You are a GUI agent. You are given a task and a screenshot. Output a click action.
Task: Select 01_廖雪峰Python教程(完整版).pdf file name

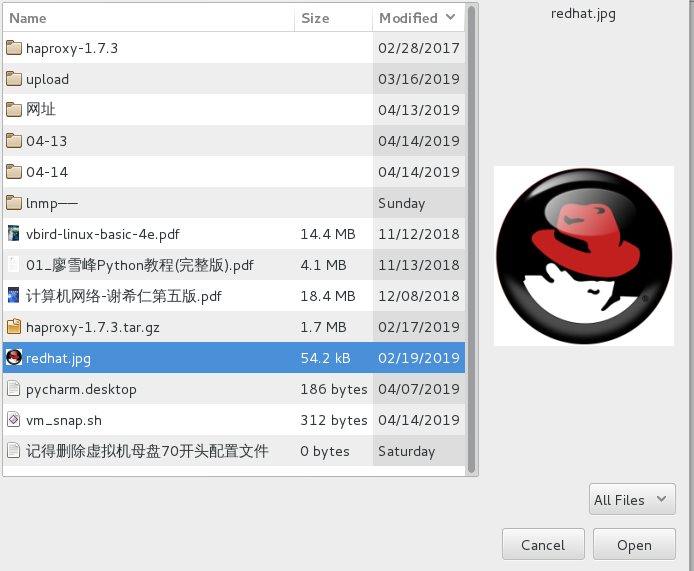click(x=140, y=265)
